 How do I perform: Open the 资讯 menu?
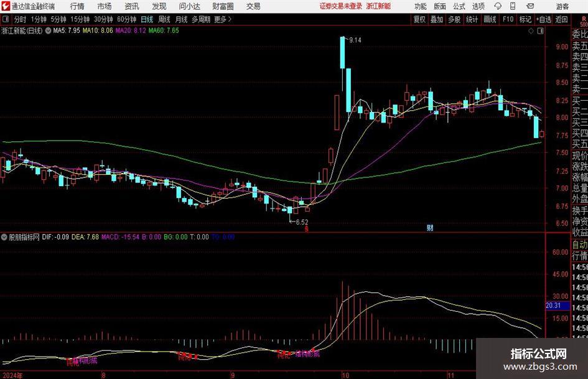pos(132,6)
